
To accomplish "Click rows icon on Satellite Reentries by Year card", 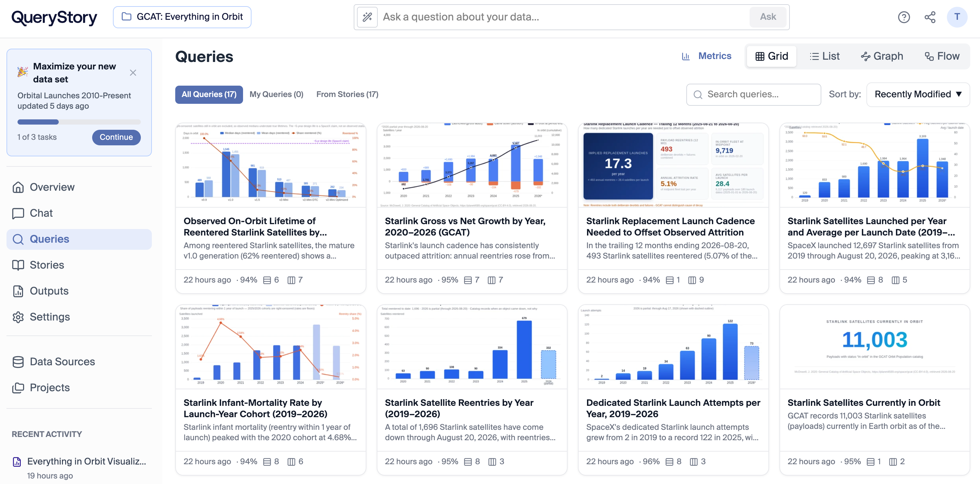I will pyautogui.click(x=468, y=462).
